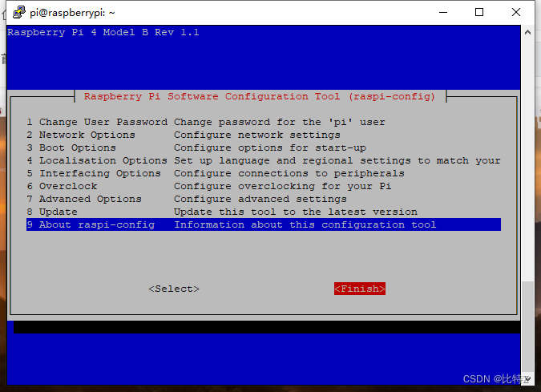
Task: Click 'Configure network settings' description
Action: (257, 135)
